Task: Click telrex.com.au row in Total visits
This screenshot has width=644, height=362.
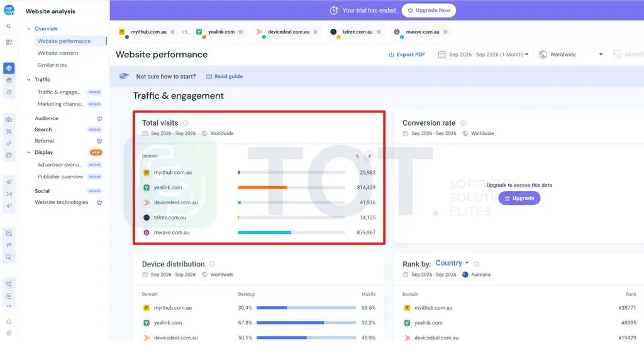Action: 258,217
